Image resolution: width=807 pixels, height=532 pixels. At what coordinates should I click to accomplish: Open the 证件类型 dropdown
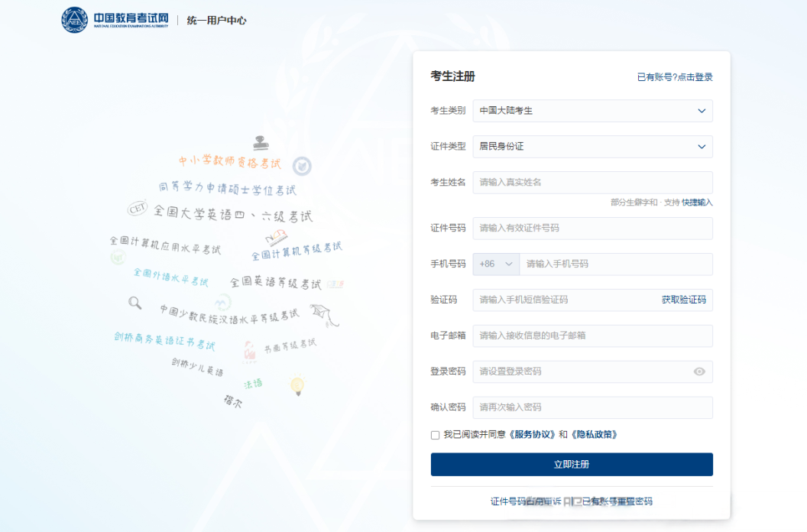[x=592, y=147]
